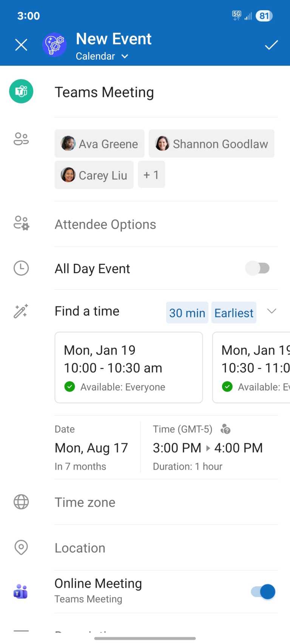The image size is (290, 644).
Task: Choose the 10:00 - 10:30 am suggested slot
Action: pos(129,367)
